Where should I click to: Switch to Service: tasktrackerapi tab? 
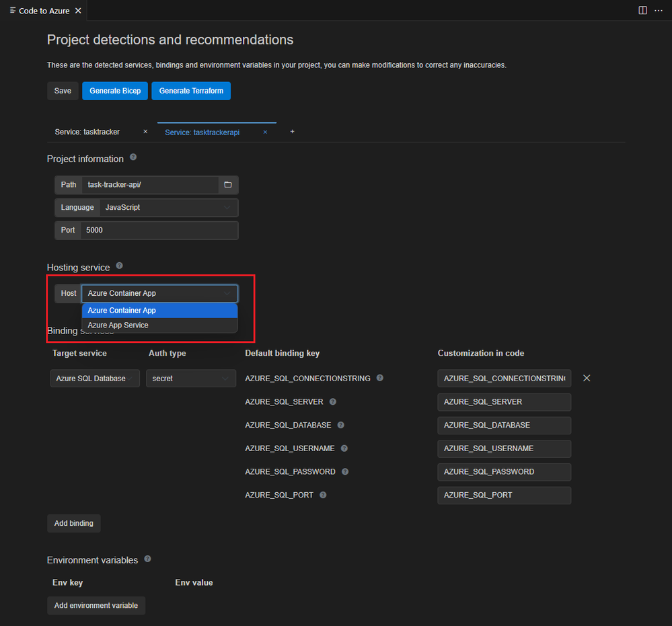[202, 132]
